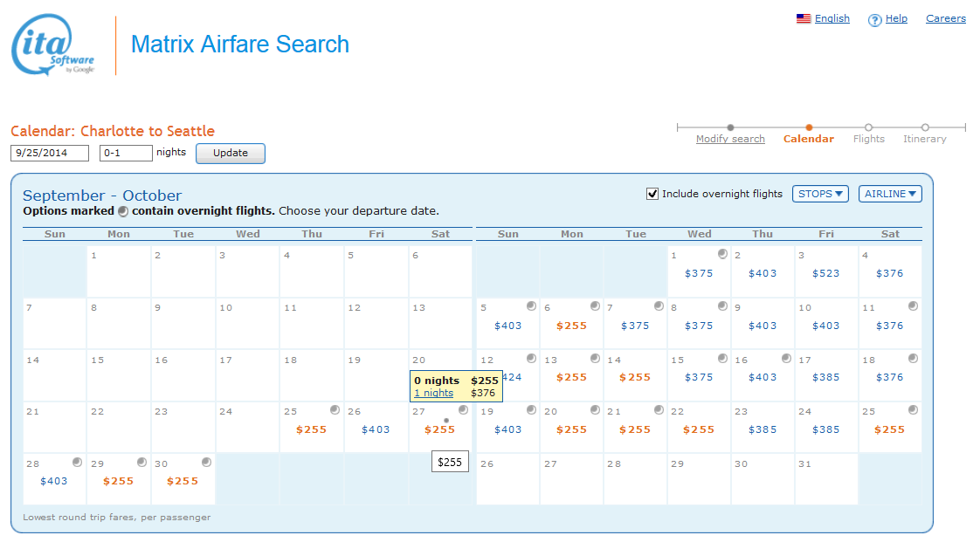
Task: Select the $523 fare on October 3
Action: coord(825,273)
